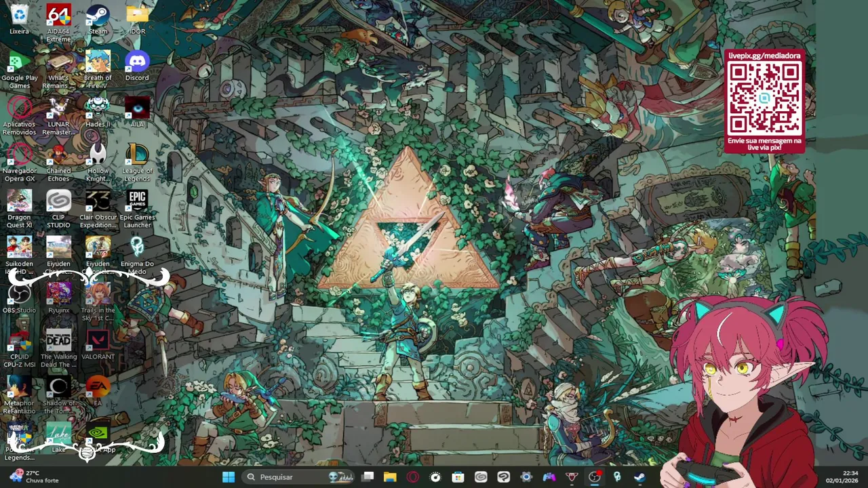Select the Enigma Do Medo icon
This screenshot has height=488, width=868.
(x=137, y=256)
